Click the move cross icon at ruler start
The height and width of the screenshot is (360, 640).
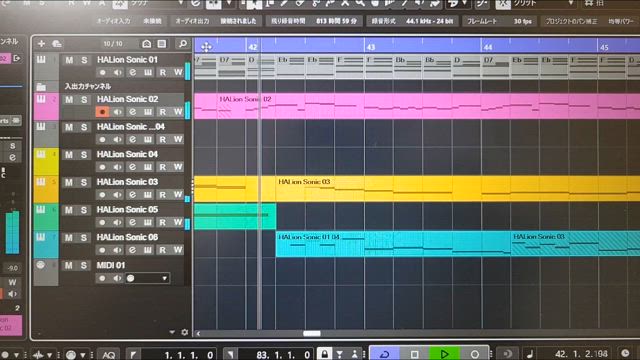(206, 47)
